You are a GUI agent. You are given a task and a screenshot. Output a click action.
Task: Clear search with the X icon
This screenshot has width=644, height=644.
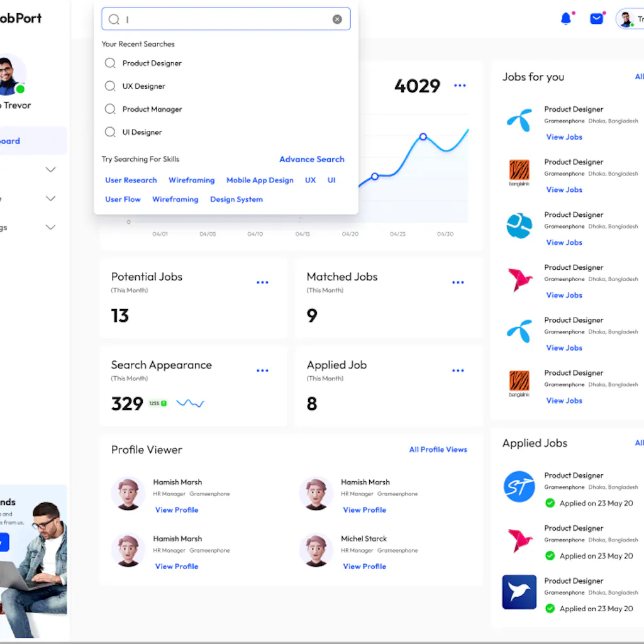click(x=337, y=19)
